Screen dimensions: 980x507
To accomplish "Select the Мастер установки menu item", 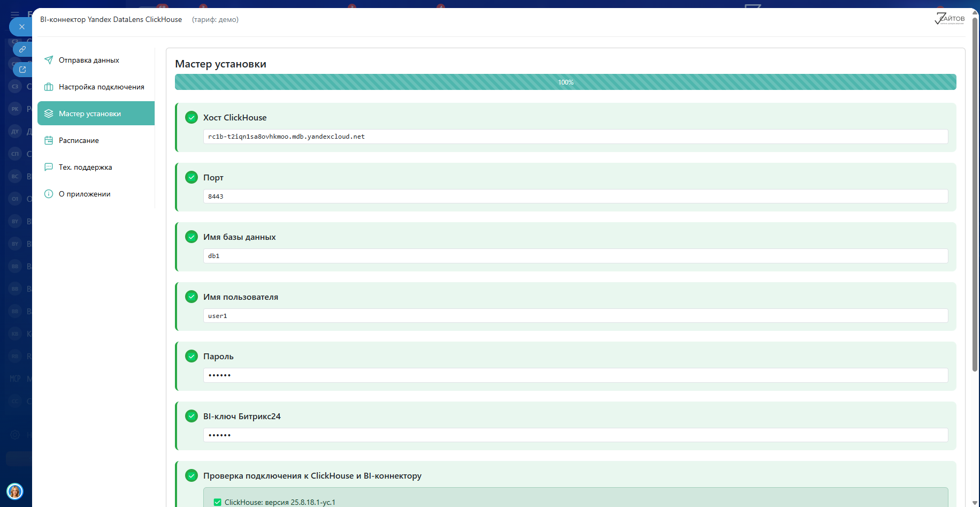I will [96, 113].
